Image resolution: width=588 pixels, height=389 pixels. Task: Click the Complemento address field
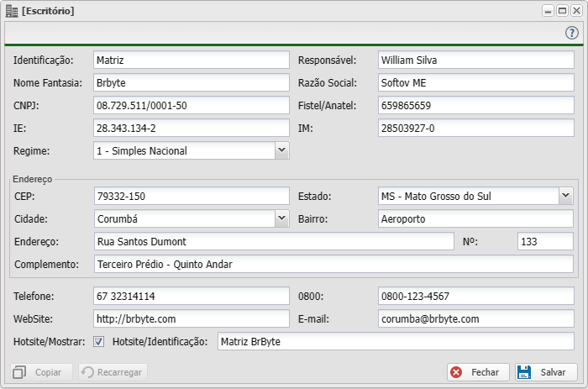333,264
